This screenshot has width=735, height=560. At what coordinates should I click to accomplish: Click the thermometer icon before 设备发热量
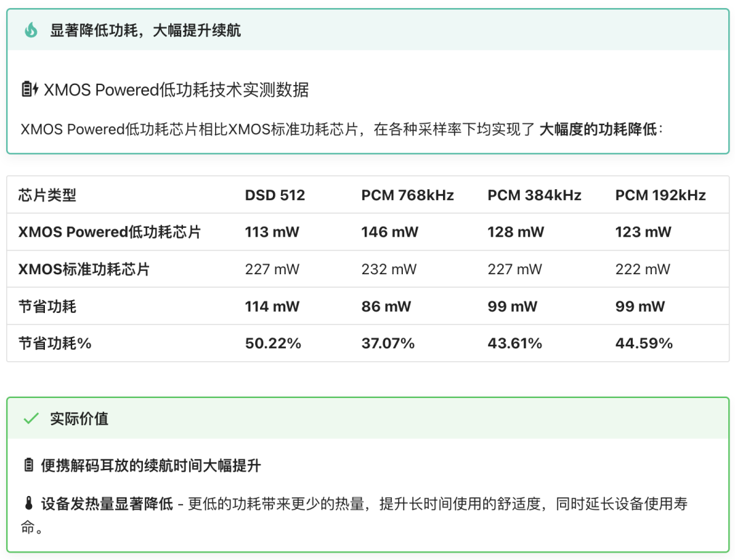pos(29,504)
